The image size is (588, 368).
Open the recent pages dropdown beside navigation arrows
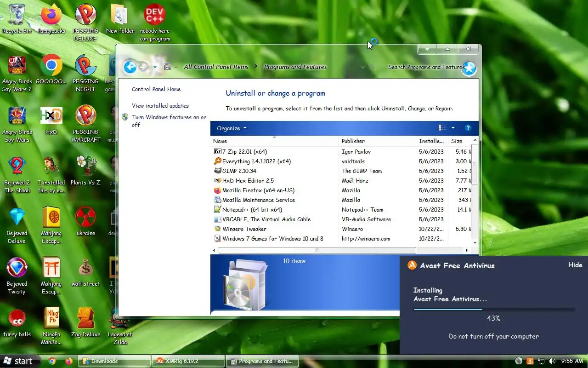(x=155, y=67)
